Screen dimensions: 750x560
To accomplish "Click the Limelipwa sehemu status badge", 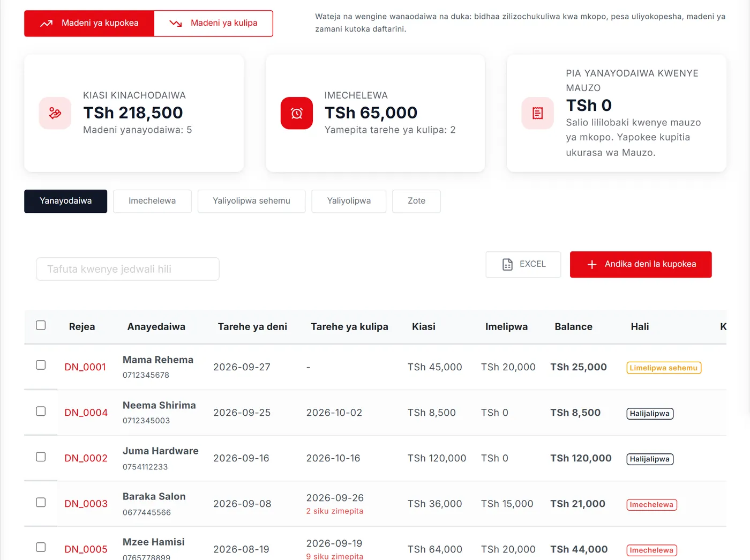I will coord(664,368).
